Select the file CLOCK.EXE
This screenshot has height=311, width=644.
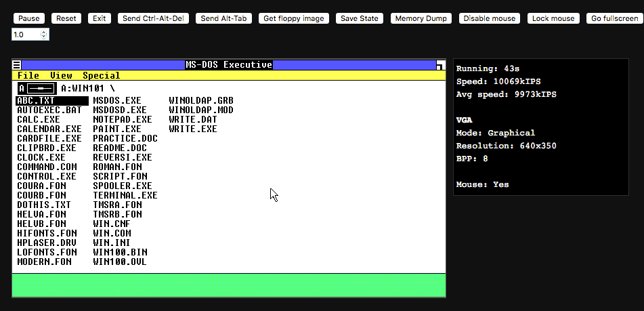[x=41, y=157]
